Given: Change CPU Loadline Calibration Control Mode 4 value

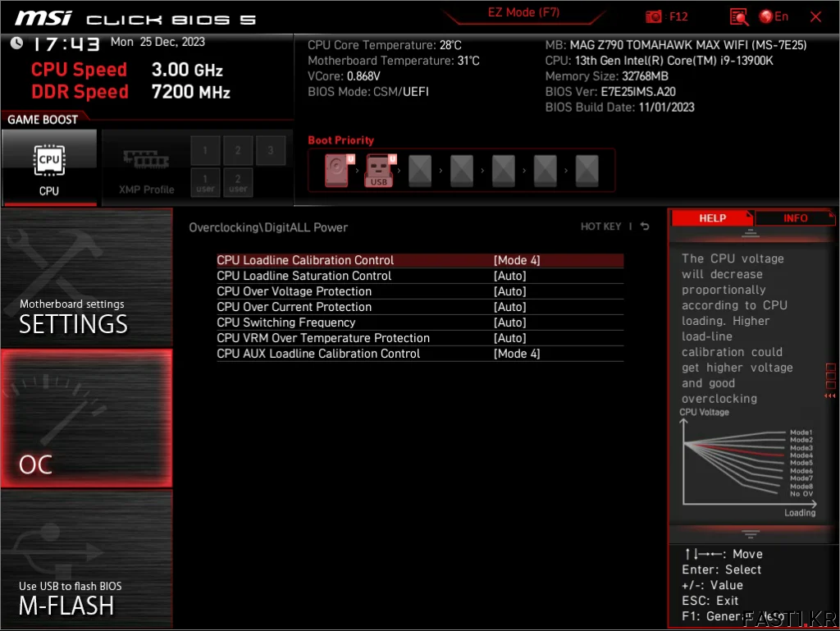Looking at the screenshot, I should pyautogui.click(x=517, y=260).
